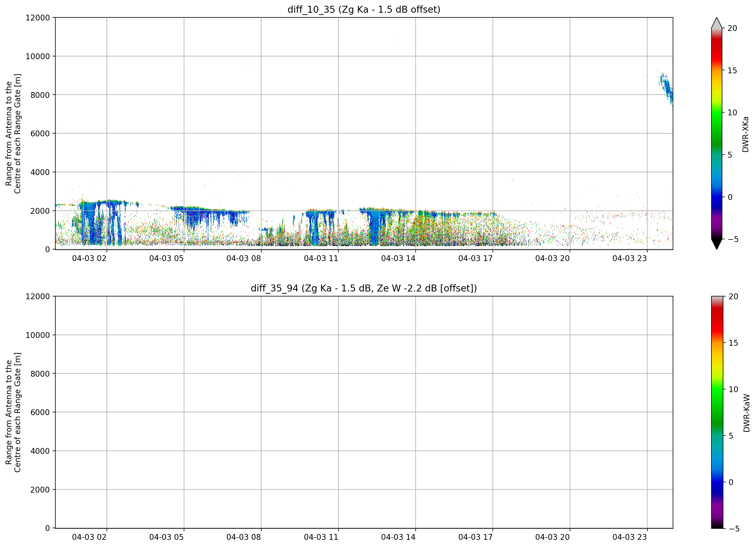This screenshot has width=756, height=547.
Task: Click the "04-03 20" tick under the top plot
Action: 553,259
